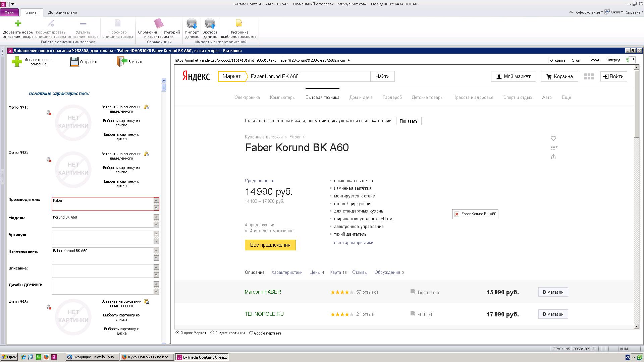
Task: Click the up arrow of Модель field
Action: click(x=156, y=217)
